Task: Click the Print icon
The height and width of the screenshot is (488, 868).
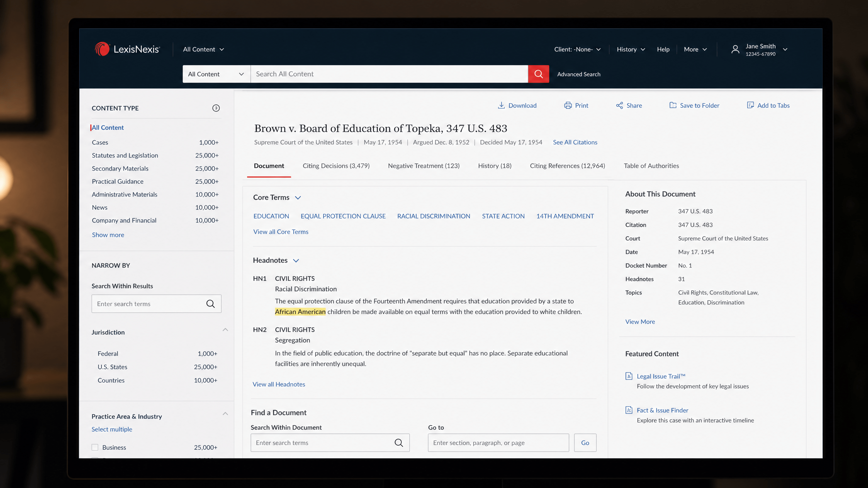Action: point(568,105)
